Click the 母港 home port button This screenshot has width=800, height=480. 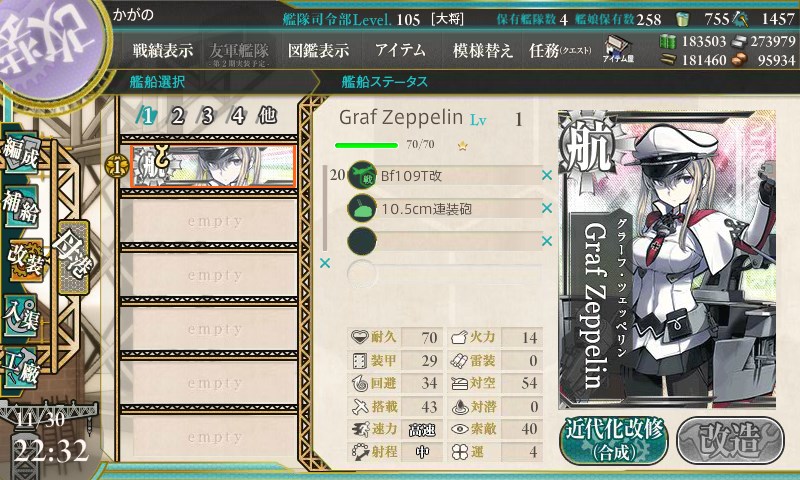click(x=73, y=257)
